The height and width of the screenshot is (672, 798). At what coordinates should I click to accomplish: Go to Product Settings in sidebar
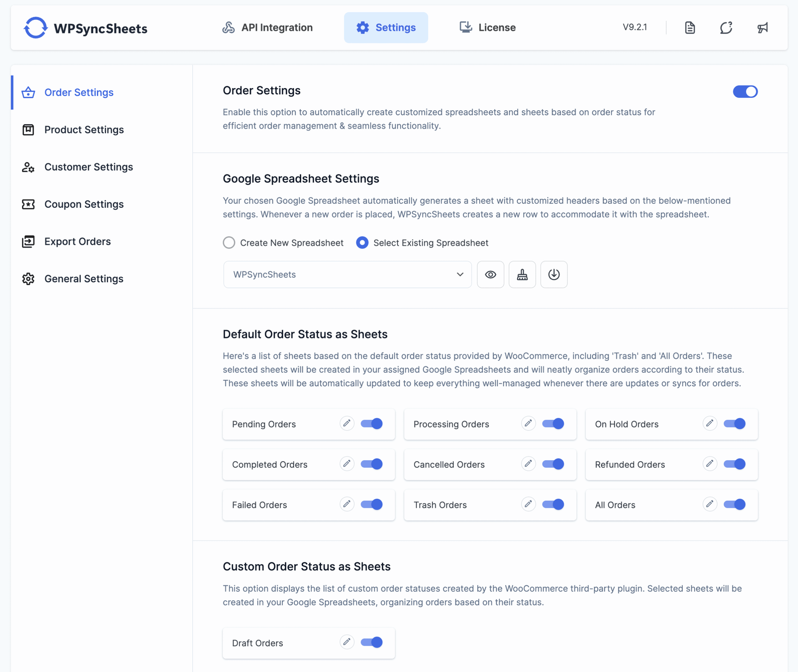tap(84, 130)
